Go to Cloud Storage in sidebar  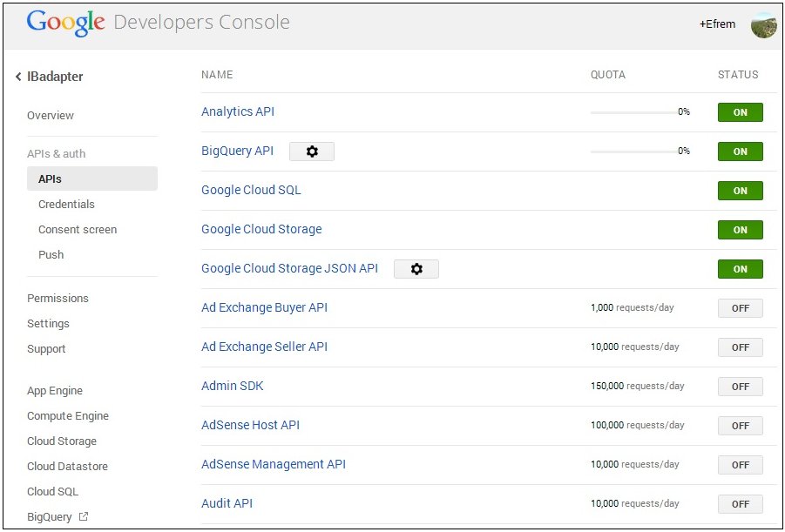tap(62, 441)
